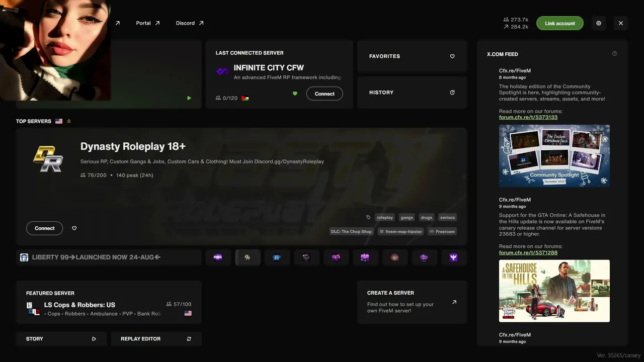The image size is (644, 362).
Task: Click the roleplay tag
Action: (x=385, y=218)
